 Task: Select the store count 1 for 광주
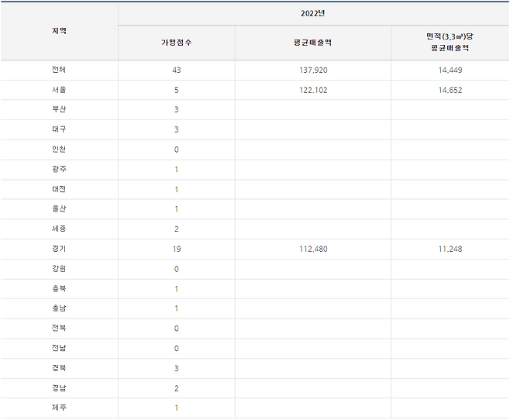177,170
